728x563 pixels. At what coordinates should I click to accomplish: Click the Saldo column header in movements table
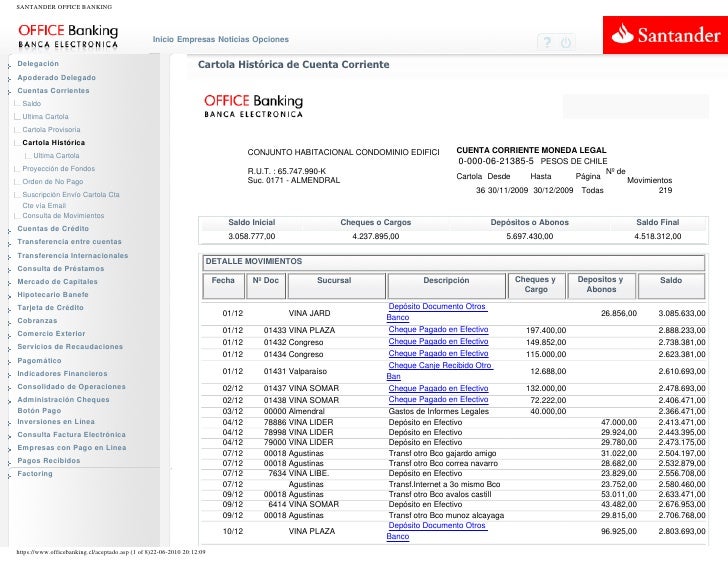(671, 280)
